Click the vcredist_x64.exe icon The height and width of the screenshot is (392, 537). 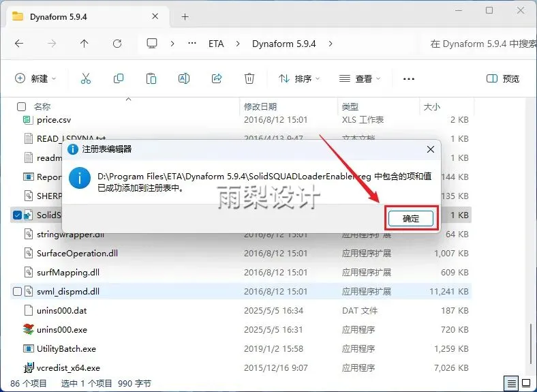point(29,367)
